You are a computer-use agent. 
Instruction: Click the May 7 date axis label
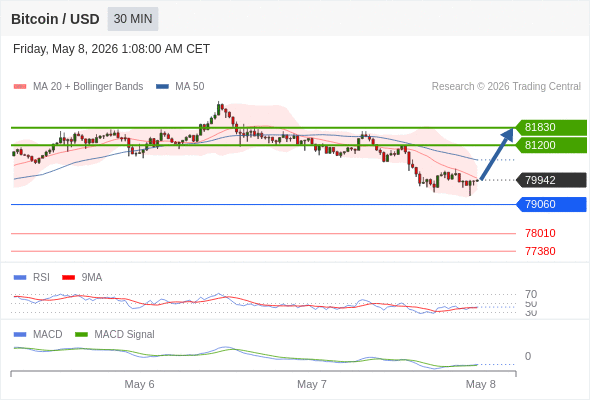(x=312, y=384)
